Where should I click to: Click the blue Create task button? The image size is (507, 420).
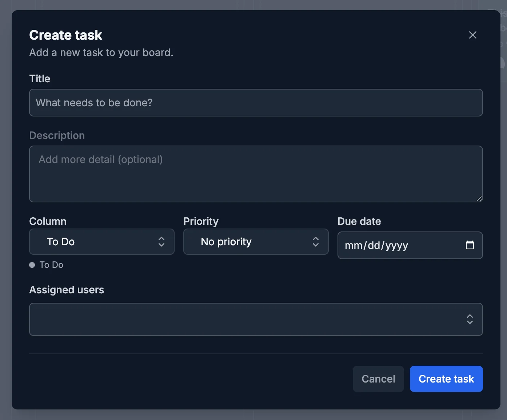(x=446, y=379)
